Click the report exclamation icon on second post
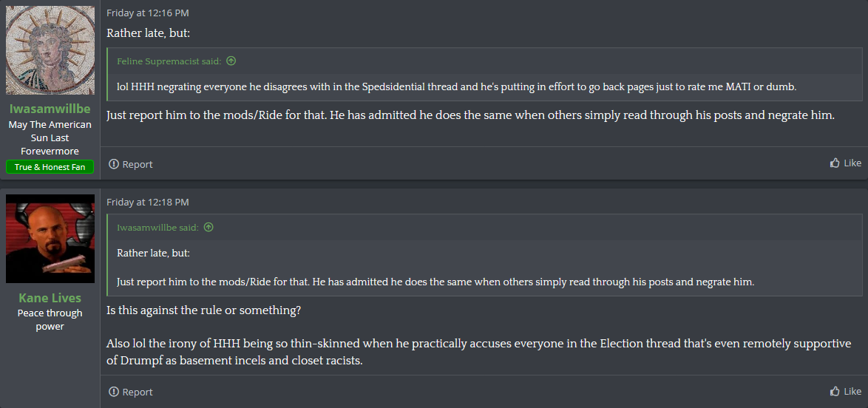The image size is (868, 408). pos(113,392)
